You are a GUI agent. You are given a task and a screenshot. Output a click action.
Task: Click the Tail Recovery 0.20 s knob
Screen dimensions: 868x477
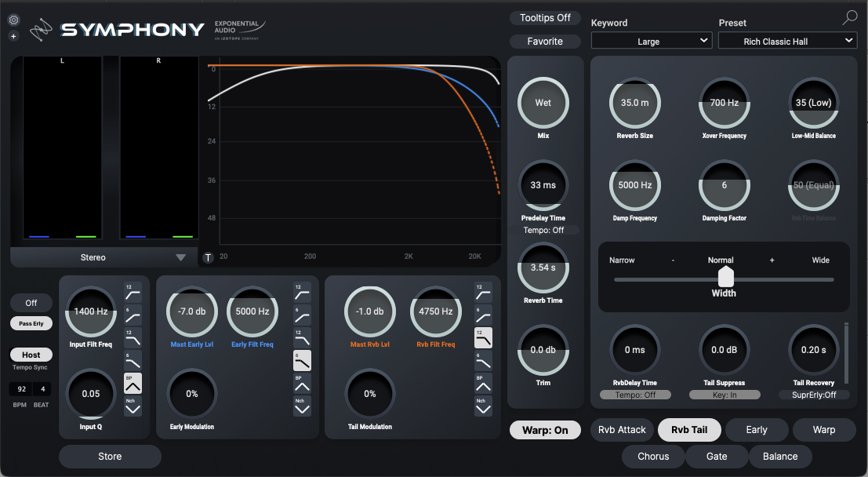pos(814,350)
